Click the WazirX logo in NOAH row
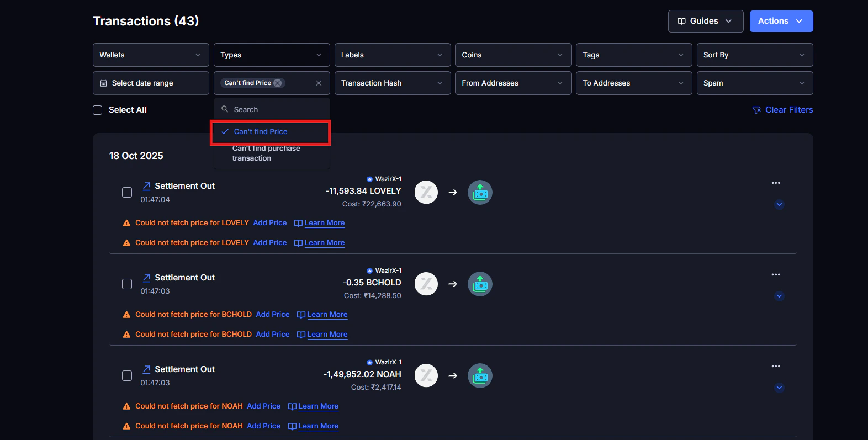Image resolution: width=868 pixels, height=440 pixels. 426,376
